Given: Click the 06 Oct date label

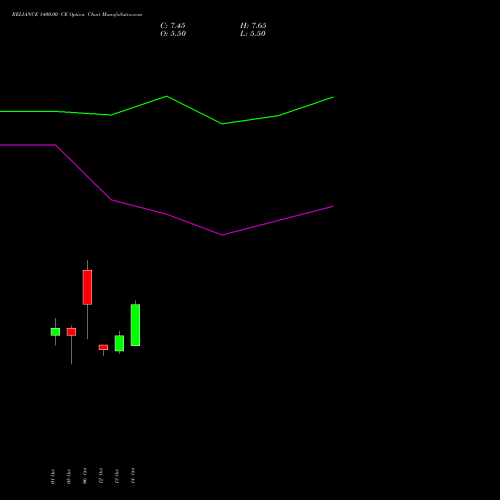Looking at the screenshot, I should point(85,476).
